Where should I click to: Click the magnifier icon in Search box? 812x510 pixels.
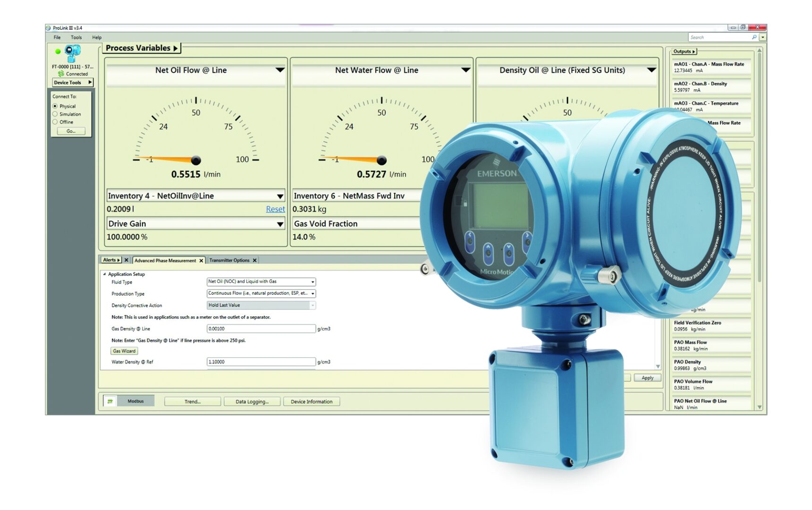(754, 37)
